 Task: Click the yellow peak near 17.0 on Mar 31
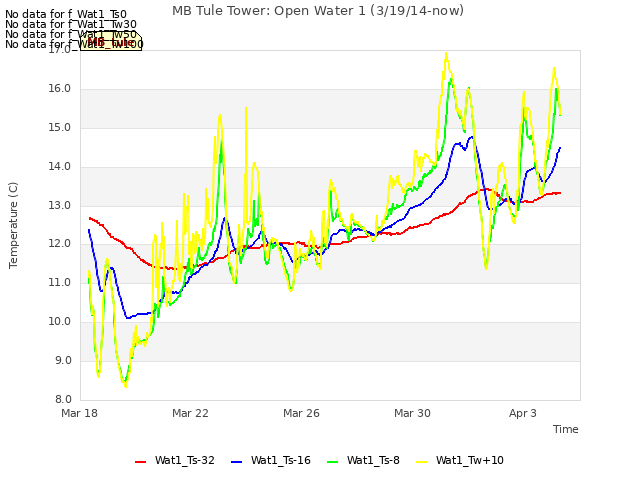446,53
